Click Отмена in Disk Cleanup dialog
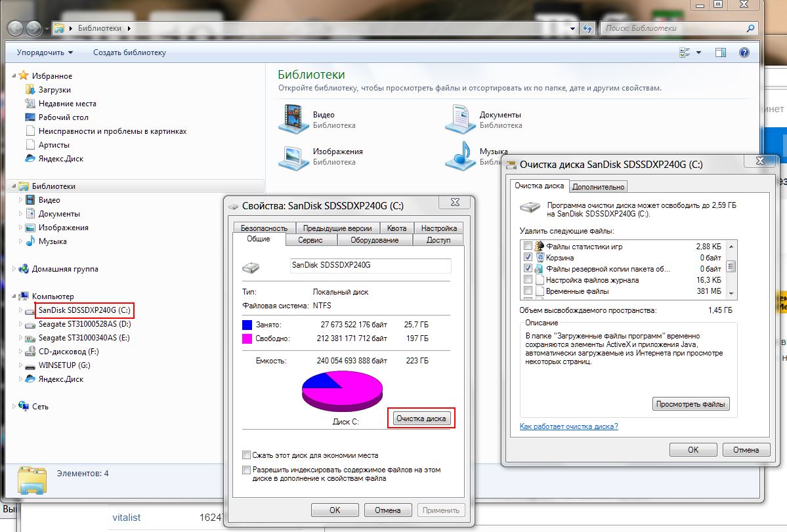 [x=746, y=450]
